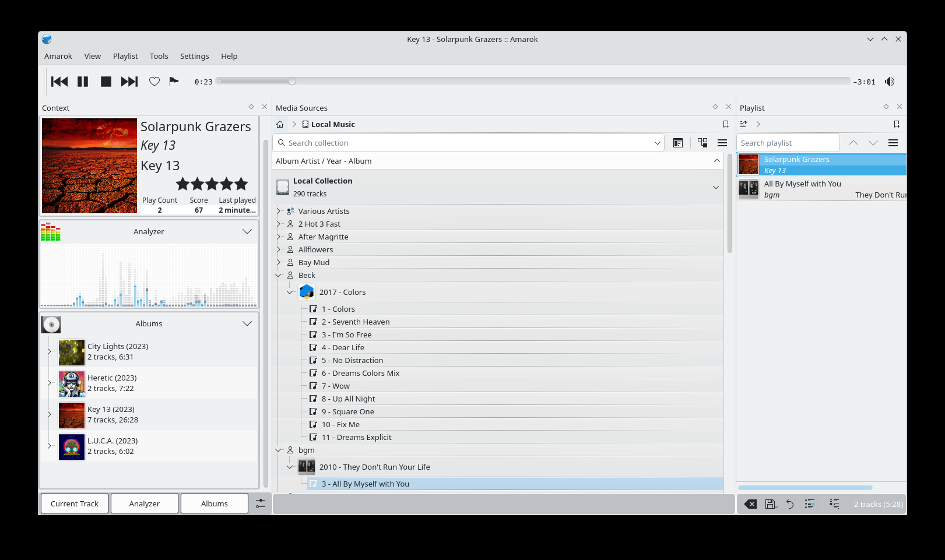Skip to the next track
Viewport: 945px width, 560px height.
click(129, 82)
